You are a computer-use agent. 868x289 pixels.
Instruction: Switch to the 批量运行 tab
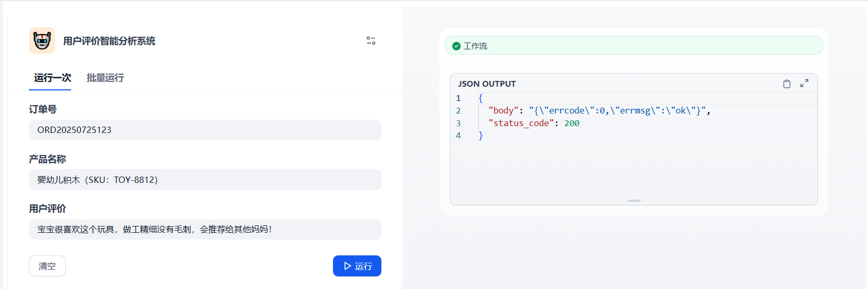(x=105, y=78)
